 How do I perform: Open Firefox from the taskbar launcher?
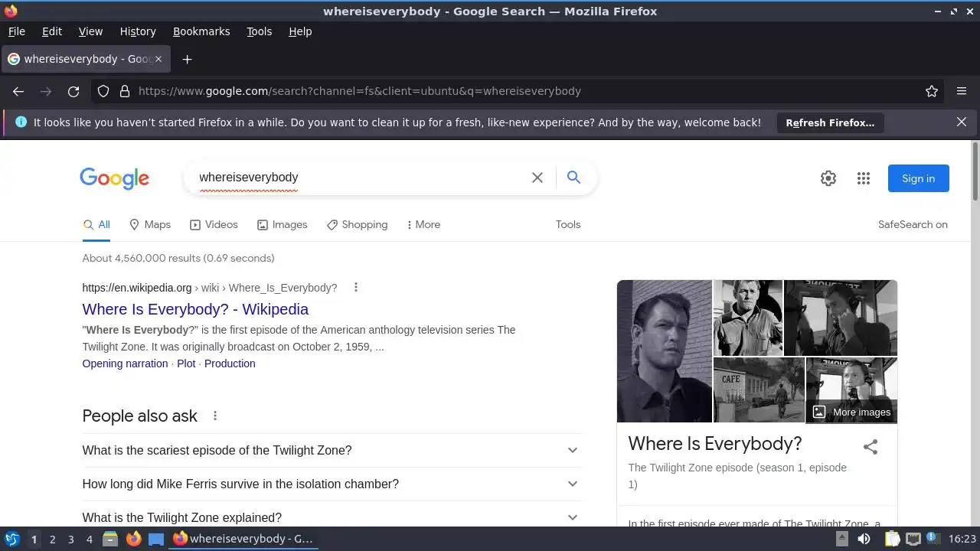click(133, 539)
